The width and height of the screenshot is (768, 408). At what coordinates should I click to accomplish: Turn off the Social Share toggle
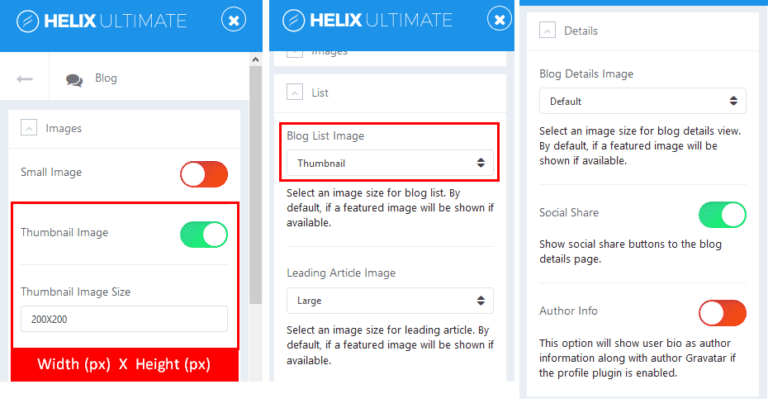pos(722,215)
